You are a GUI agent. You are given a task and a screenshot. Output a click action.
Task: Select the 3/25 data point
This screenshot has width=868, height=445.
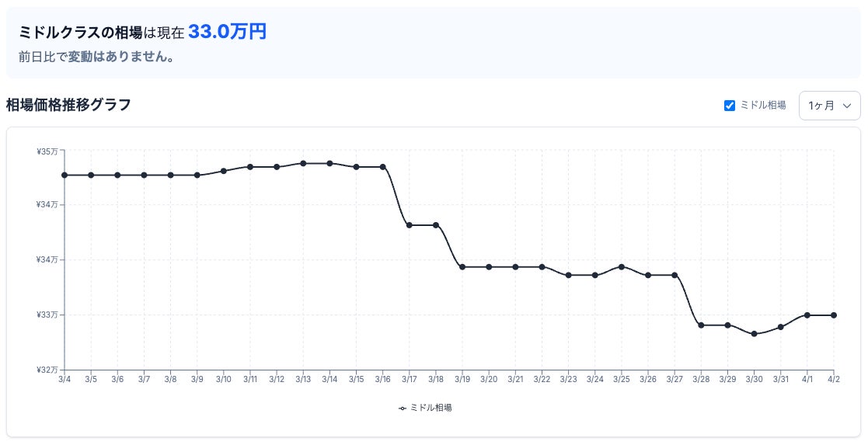click(622, 267)
